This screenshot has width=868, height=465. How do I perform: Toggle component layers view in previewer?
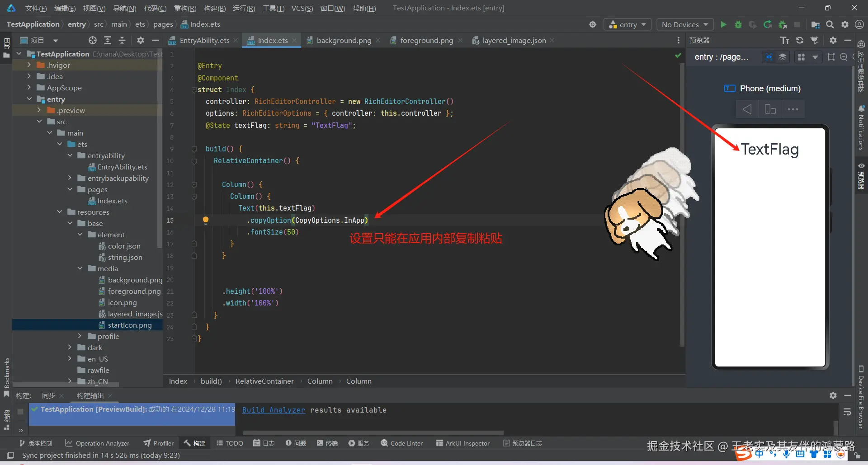[783, 57]
